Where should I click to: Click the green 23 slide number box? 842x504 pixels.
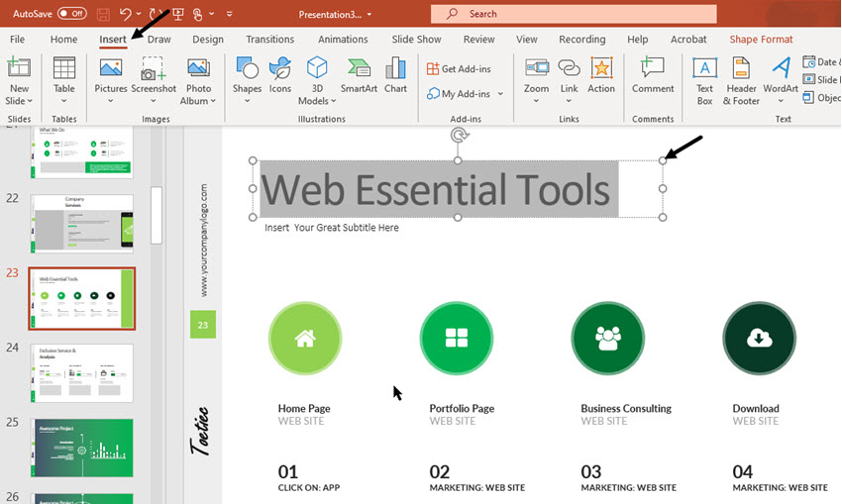point(203,324)
